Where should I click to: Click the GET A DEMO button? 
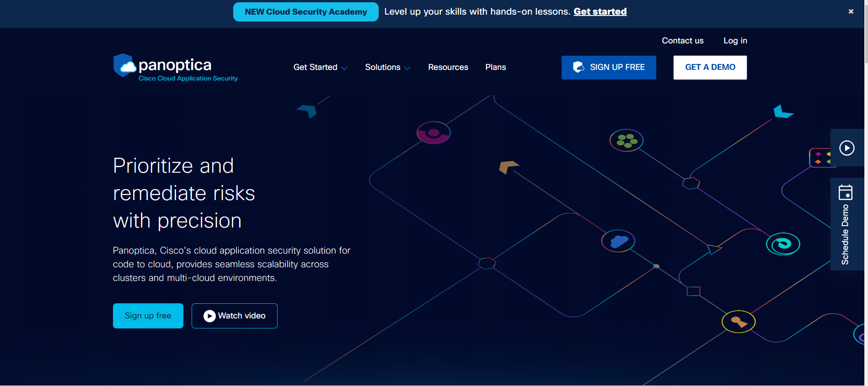(710, 68)
